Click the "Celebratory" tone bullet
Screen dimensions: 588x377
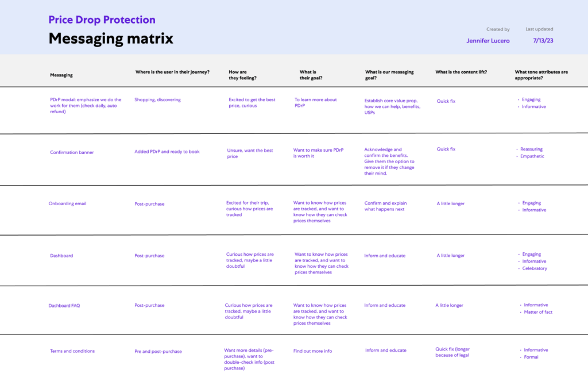[535, 268]
